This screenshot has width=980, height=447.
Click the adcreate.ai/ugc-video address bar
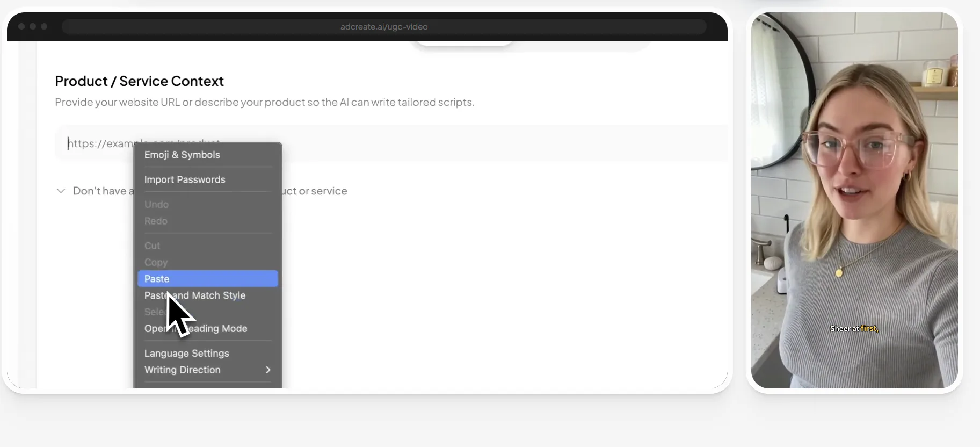click(x=384, y=26)
